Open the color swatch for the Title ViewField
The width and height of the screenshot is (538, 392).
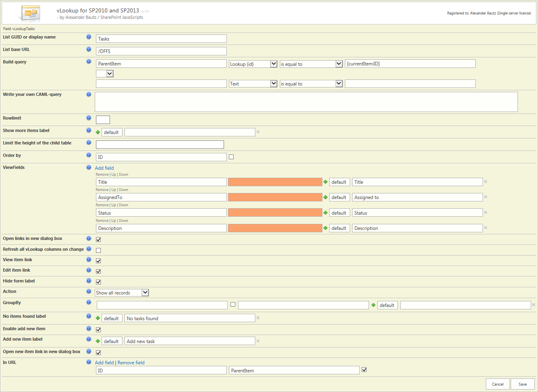275,182
